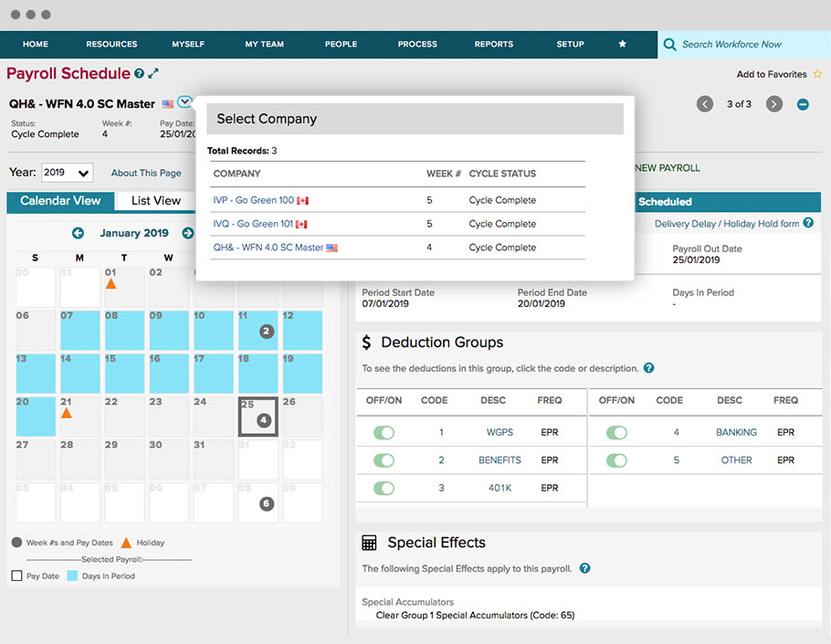This screenshot has width=831, height=644.
Task: Click Special Effects calculator icon
Action: 369,543
